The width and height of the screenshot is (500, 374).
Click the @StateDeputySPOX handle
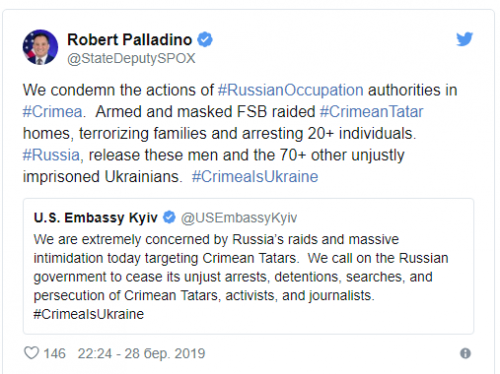131,58
